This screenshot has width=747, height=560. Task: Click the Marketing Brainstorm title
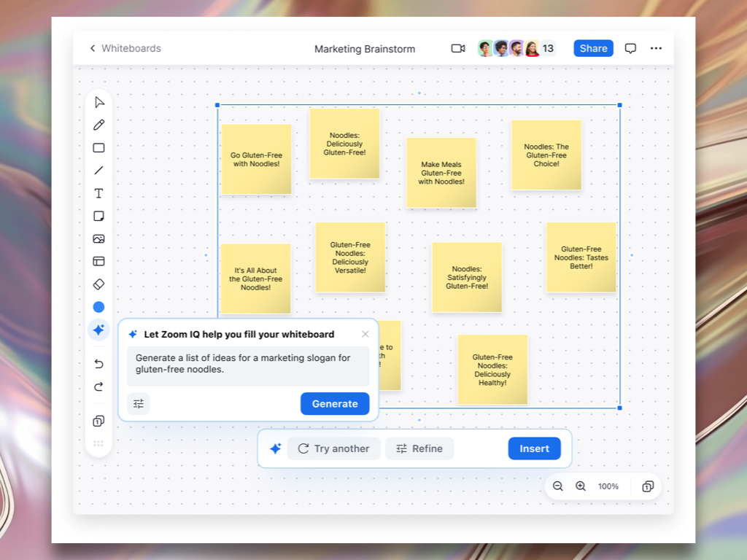[x=365, y=49]
